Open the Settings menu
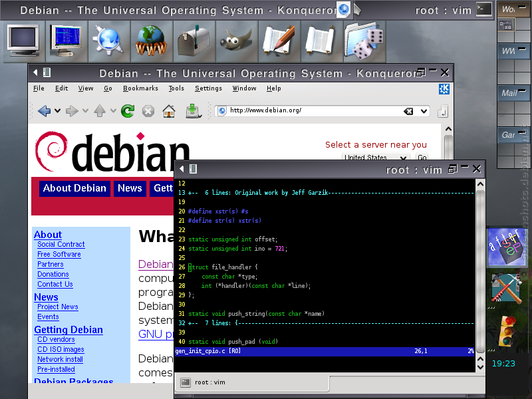Viewport: 532px width, 399px height. point(208,88)
